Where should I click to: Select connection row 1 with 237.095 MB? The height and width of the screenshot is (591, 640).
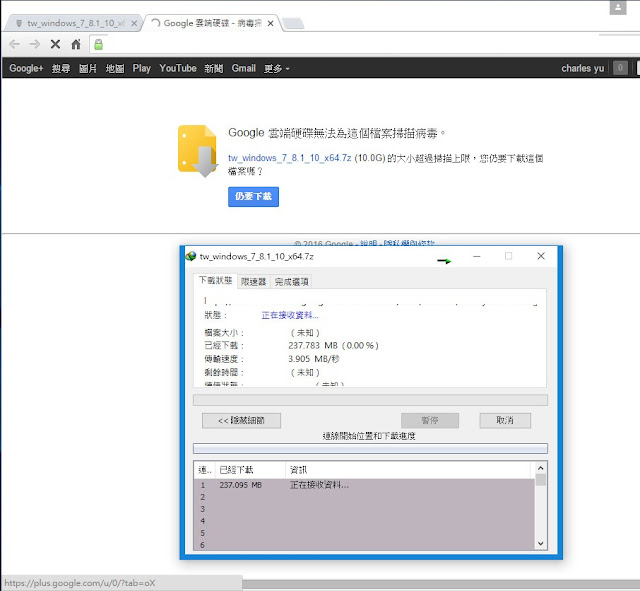click(x=364, y=485)
